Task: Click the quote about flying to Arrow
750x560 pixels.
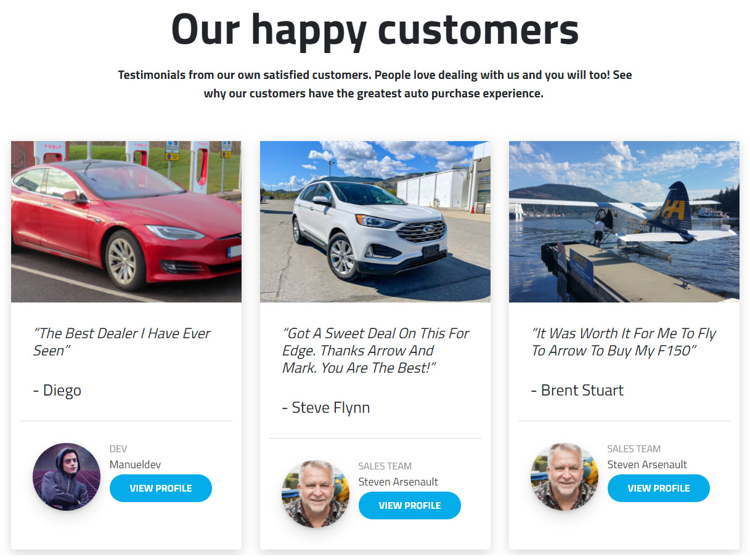Action: (x=624, y=342)
